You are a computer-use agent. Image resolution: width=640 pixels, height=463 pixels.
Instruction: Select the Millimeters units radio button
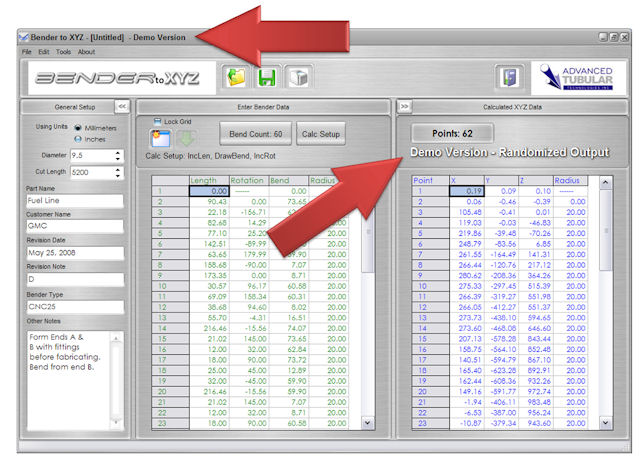76,127
